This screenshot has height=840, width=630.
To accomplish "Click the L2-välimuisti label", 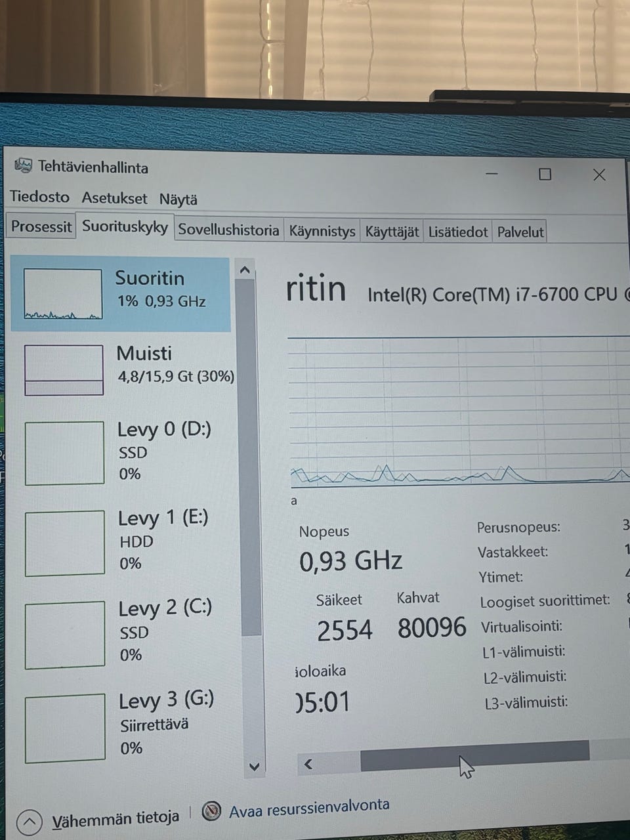I will [x=525, y=677].
